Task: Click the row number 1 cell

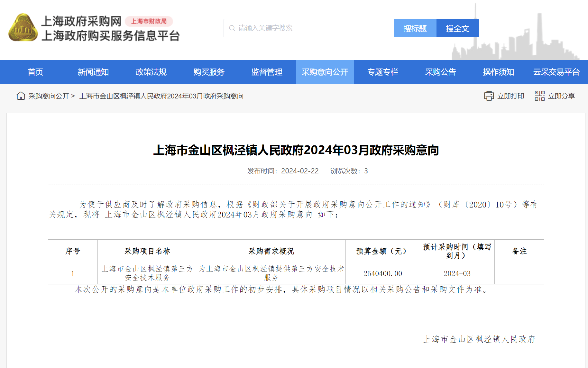Action: coord(73,273)
